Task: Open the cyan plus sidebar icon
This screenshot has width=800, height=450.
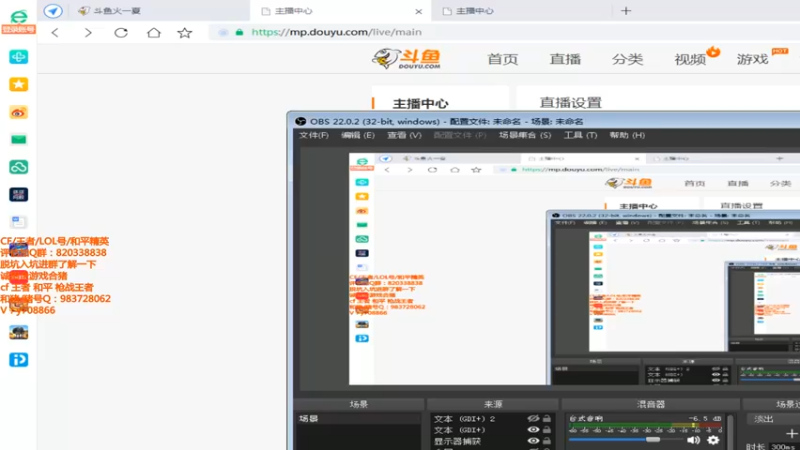Action: point(18,57)
